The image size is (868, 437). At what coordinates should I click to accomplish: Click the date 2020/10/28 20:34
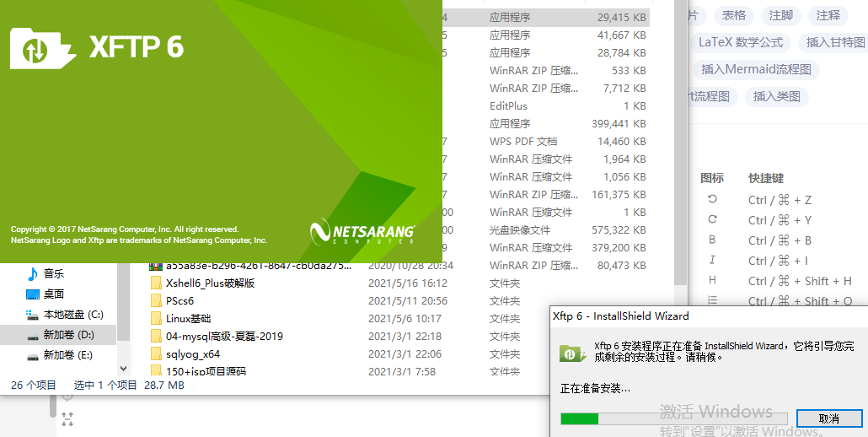coord(410,265)
